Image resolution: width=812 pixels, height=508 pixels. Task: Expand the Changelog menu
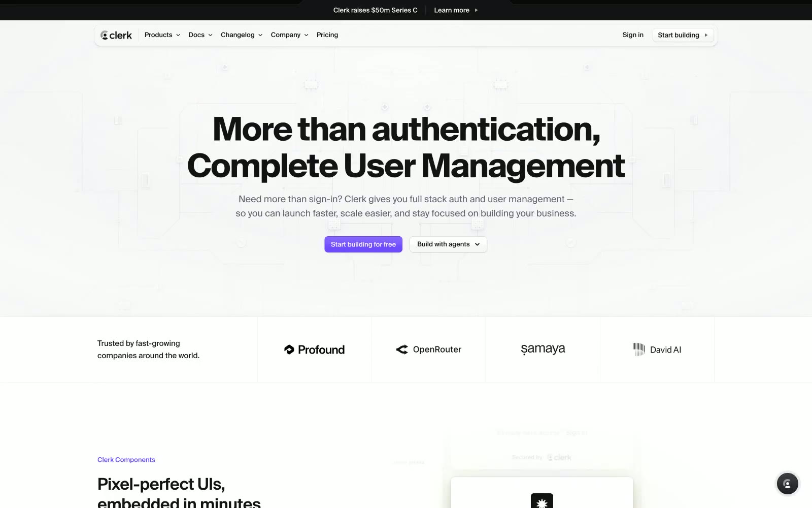(x=242, y=35)
